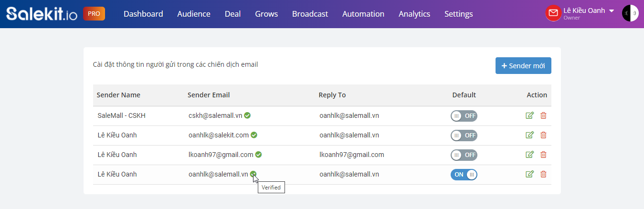Image resolution: width=644 pixels, height=209 pixels.
Task: Edit the oanhlk@salekit.com sender
Action: (529, 135)
